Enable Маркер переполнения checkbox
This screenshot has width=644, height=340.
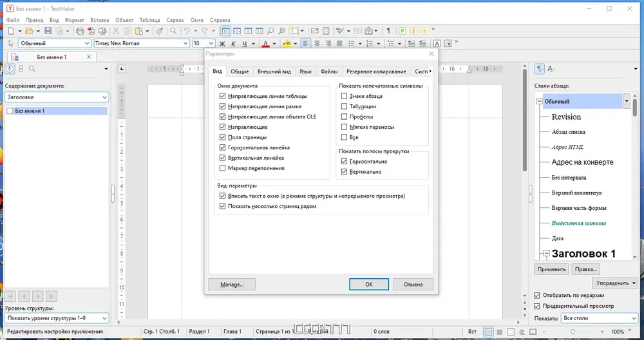(223, 168)
